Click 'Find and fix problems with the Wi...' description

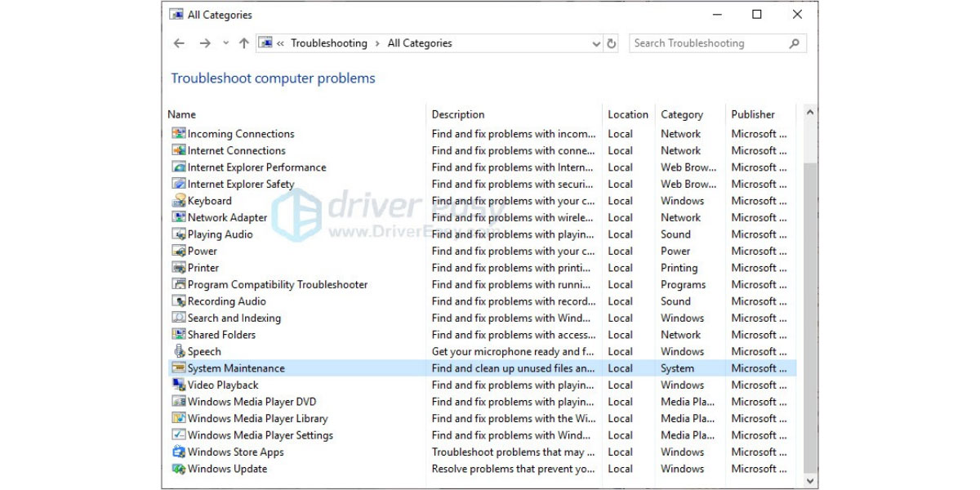[x=513, y=418]
